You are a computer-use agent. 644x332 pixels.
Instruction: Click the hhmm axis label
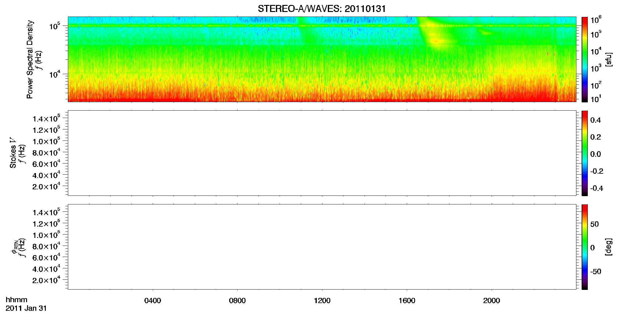point(17,300)
